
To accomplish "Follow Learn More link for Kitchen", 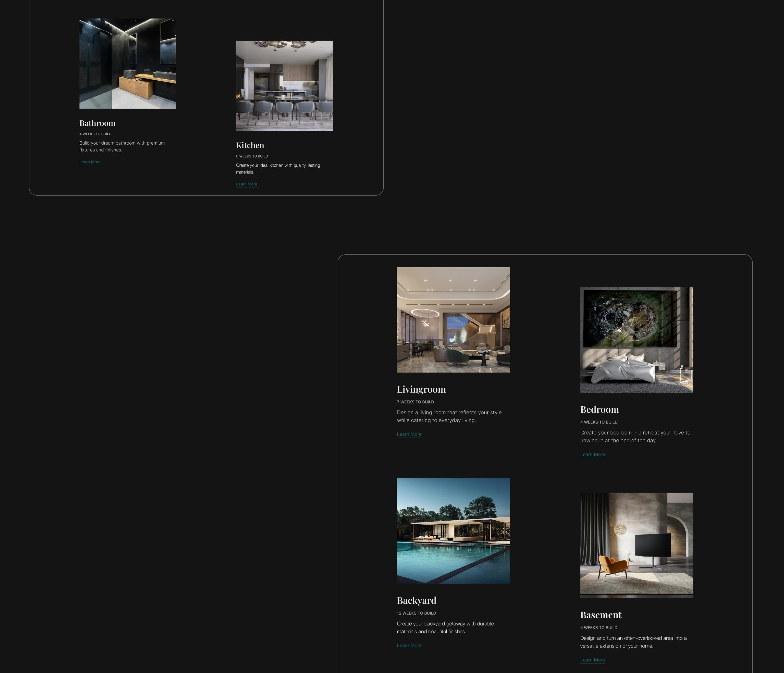I will (x=246, y=184).
